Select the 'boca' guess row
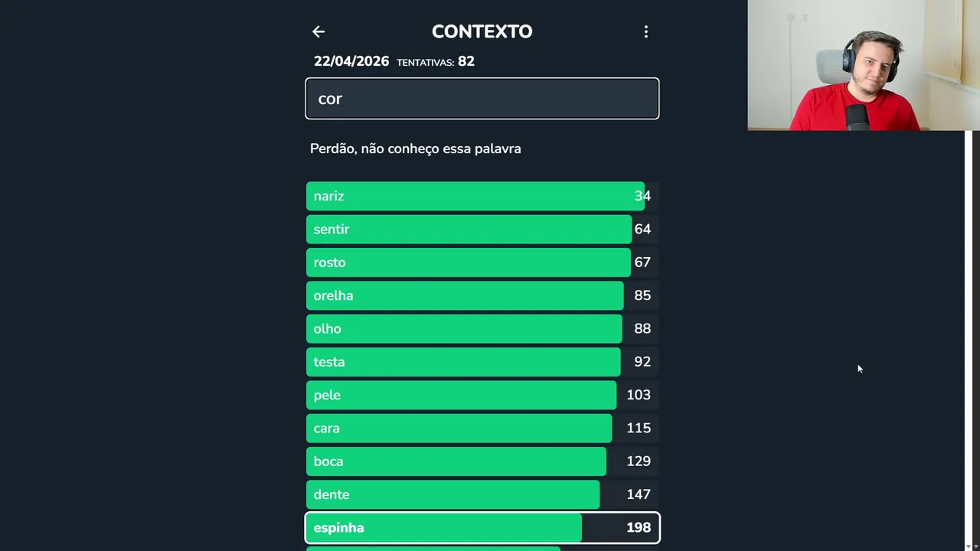 pos(482,461)
